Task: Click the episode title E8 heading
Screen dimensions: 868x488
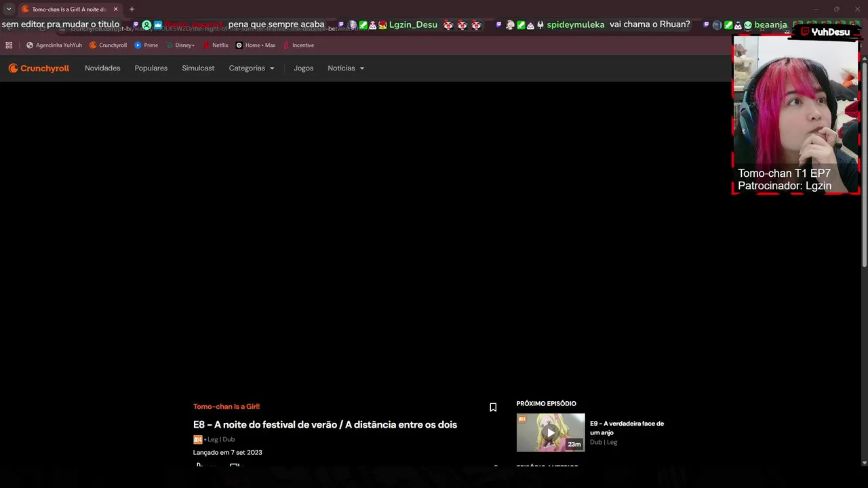Action: pyautogui.click(x=325, y=425)
